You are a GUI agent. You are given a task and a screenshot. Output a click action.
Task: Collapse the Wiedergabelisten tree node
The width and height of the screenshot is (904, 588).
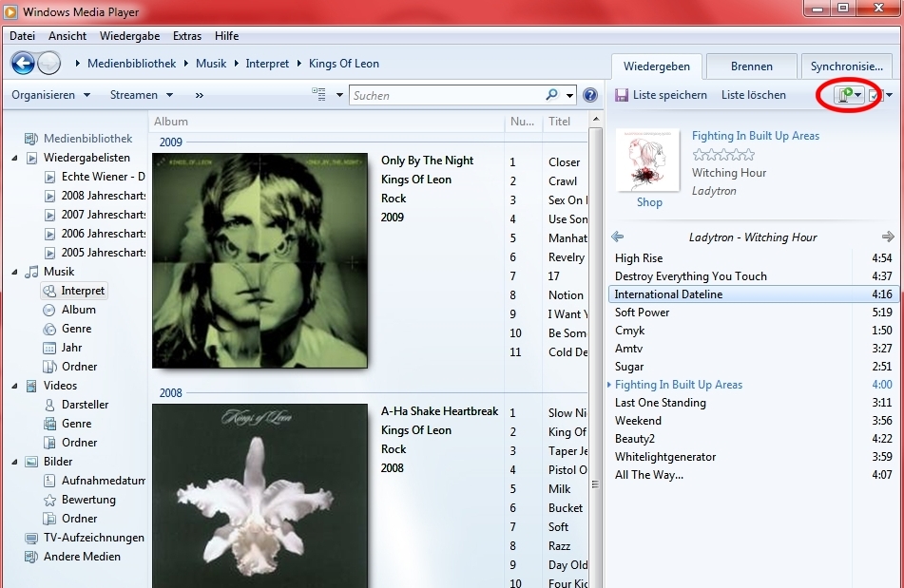[15, 158]
